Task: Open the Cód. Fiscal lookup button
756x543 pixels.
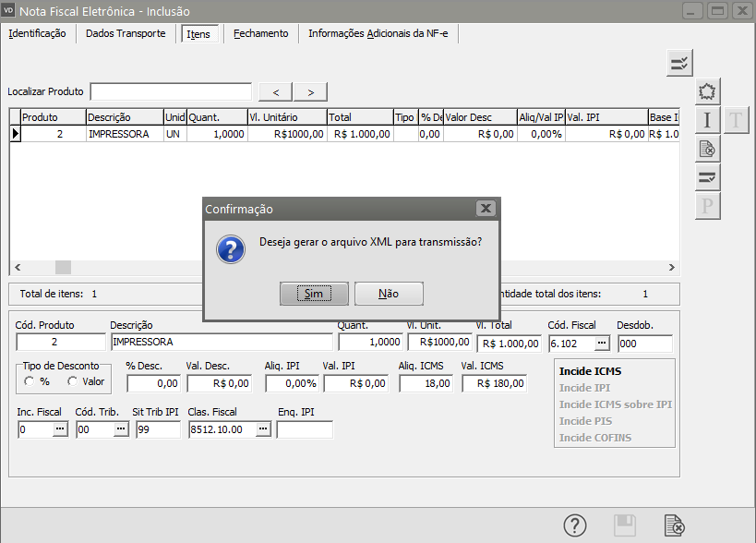Action: 601,344
